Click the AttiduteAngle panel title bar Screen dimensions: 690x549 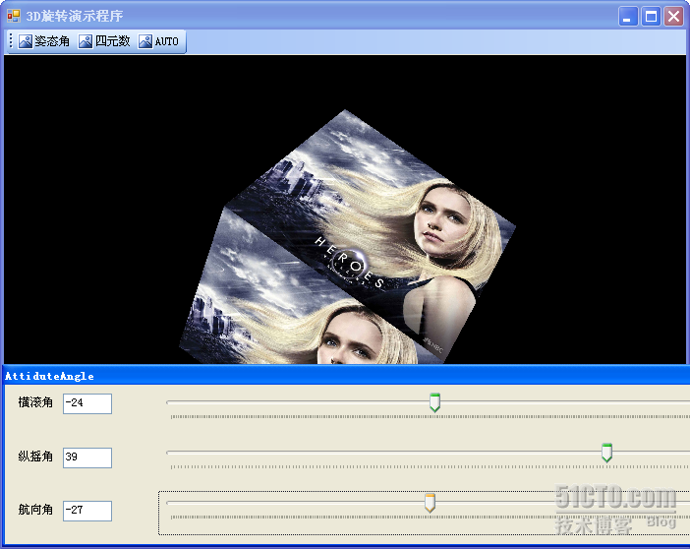point(346,376)
